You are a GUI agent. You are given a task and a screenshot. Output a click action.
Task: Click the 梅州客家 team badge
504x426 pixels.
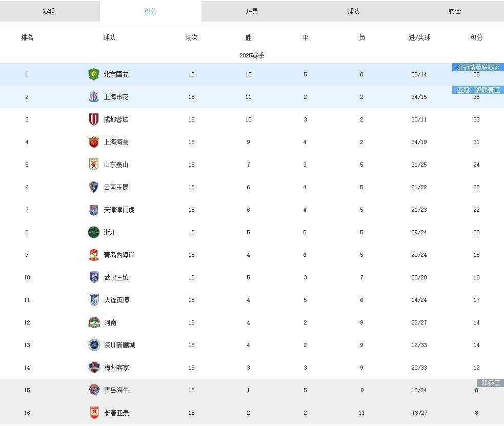coord(93,368)
